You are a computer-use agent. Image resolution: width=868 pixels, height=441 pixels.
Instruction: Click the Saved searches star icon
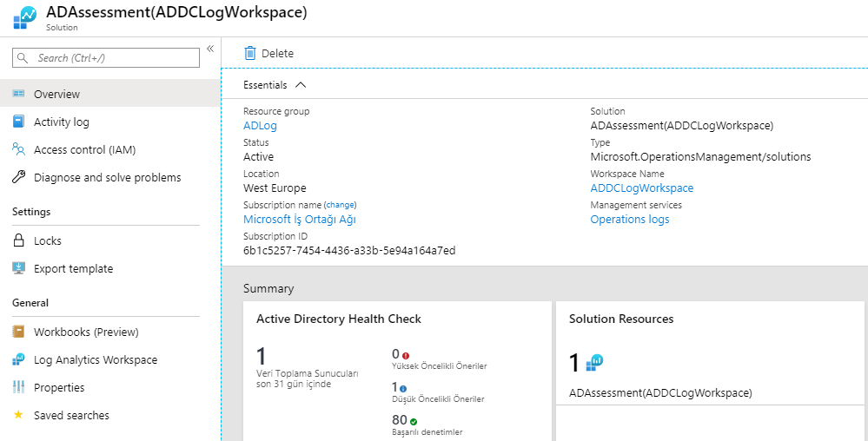pos(18,414)
